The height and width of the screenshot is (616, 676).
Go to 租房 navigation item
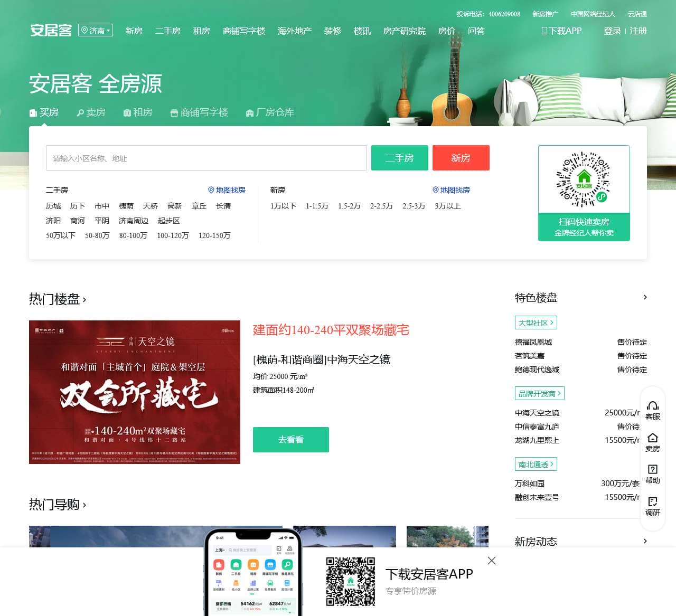pyautogui.click(x=201, y=31)
